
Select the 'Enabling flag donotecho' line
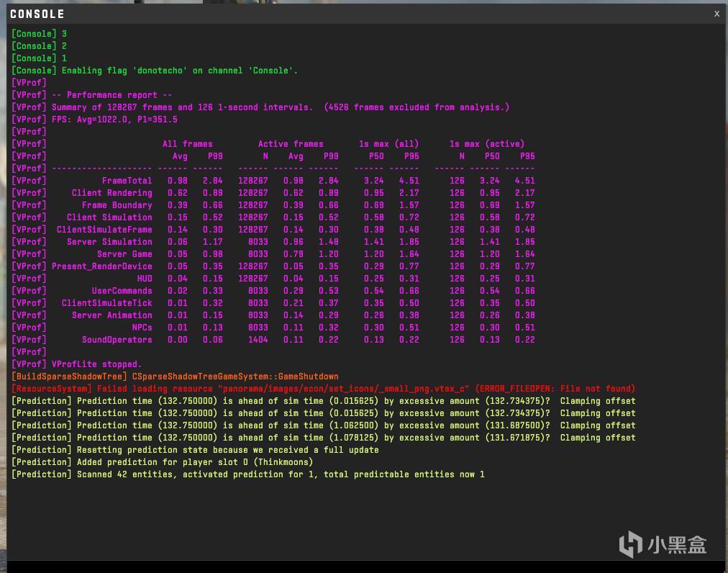click(155, 71)
